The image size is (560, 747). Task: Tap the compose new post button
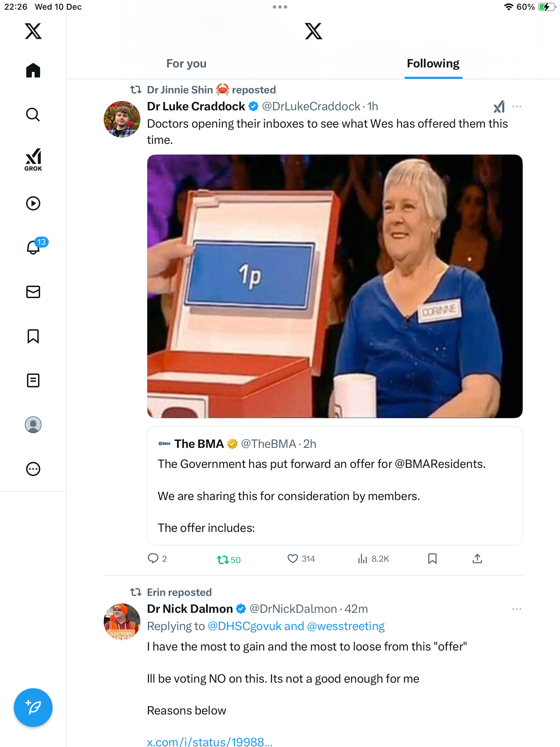pos(33,708)
